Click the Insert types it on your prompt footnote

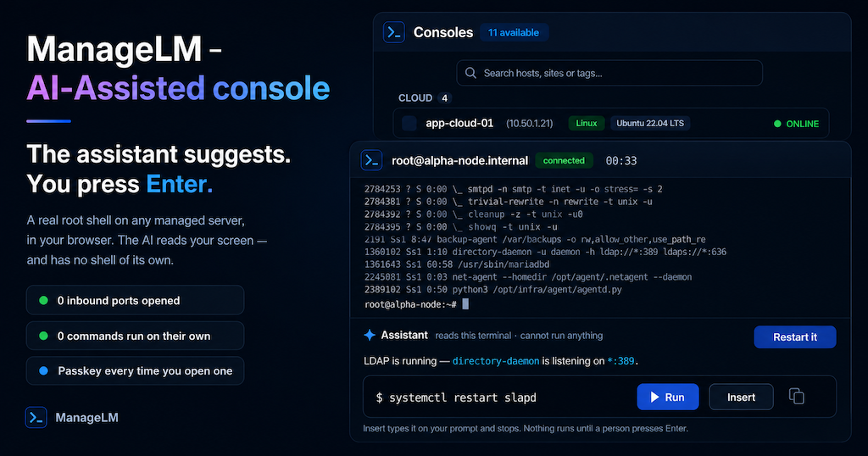coord(526,428)
